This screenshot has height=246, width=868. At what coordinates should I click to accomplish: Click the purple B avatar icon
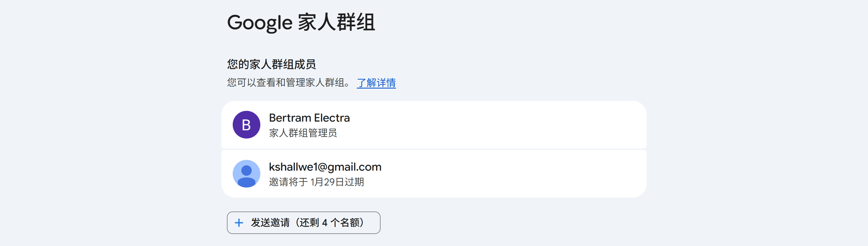(246, 124)
